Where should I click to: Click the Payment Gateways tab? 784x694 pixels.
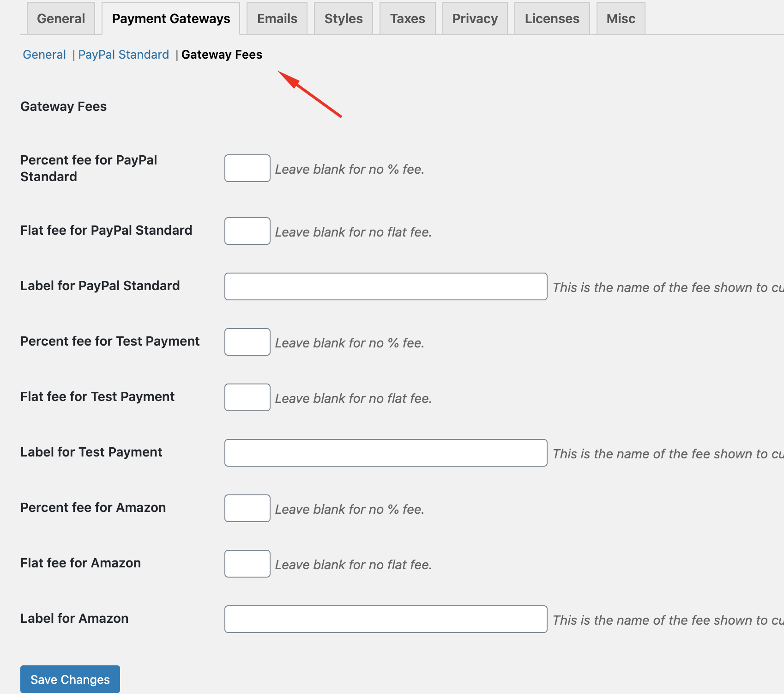171,18
